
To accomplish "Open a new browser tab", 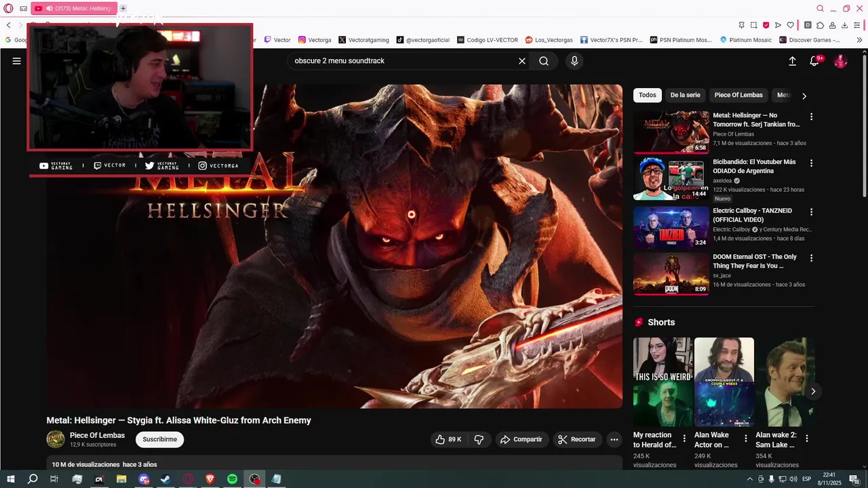I will click(x=123, y=8).
